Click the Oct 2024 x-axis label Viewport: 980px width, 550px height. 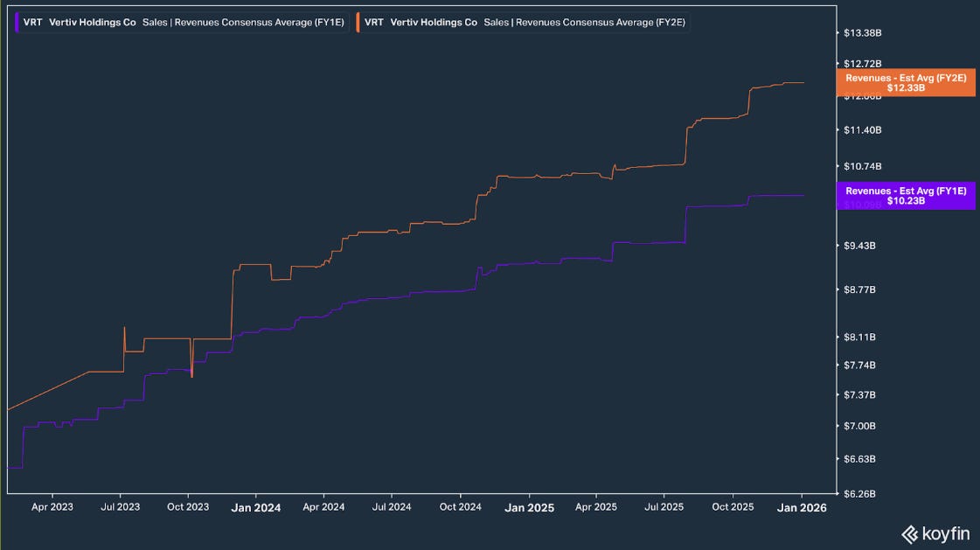pos(461,507)
